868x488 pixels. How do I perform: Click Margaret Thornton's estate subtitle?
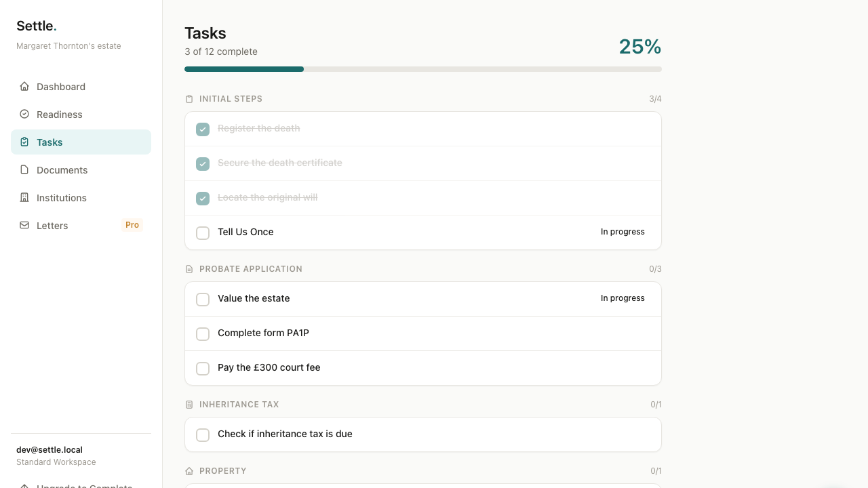click(68, 46)
